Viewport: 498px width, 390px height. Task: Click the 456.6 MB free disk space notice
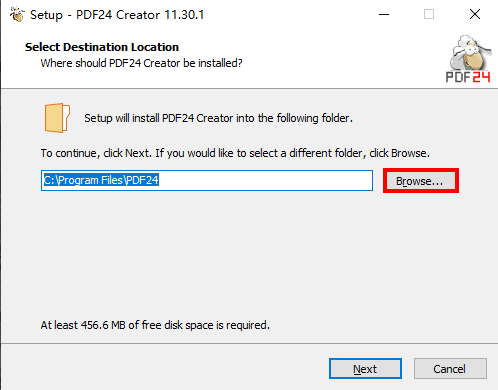click(155, 325)
